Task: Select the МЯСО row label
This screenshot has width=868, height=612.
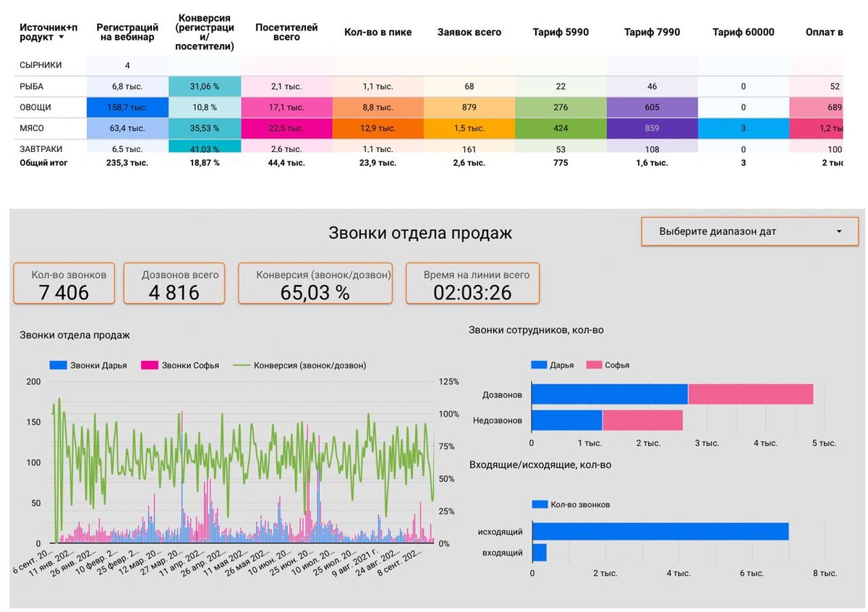Action: [x=33, y=128]
